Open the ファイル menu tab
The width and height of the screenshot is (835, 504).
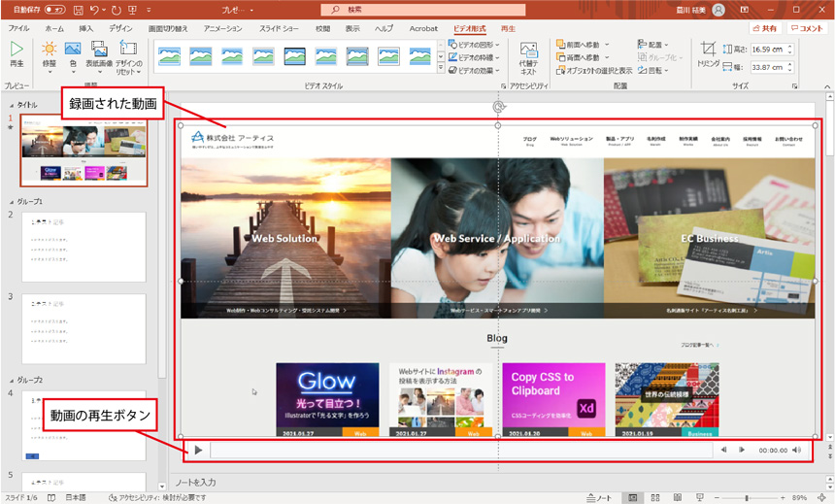(18, 28)
